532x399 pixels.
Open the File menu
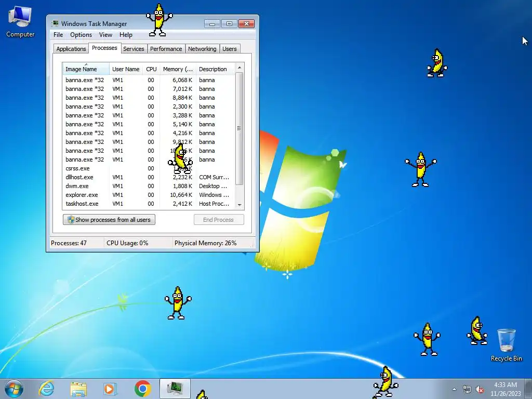pos(58,35)
